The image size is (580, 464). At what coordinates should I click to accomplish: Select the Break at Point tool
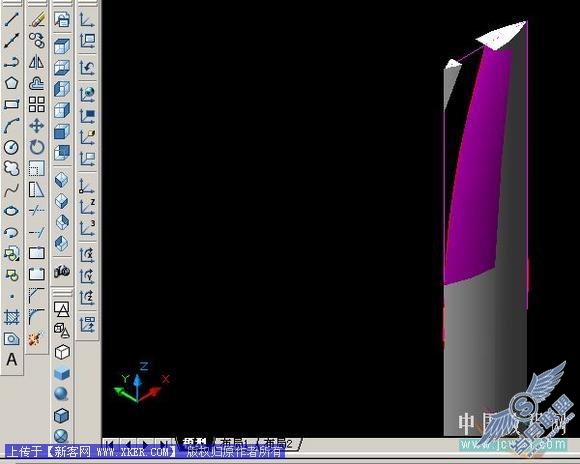pos(37,253)
